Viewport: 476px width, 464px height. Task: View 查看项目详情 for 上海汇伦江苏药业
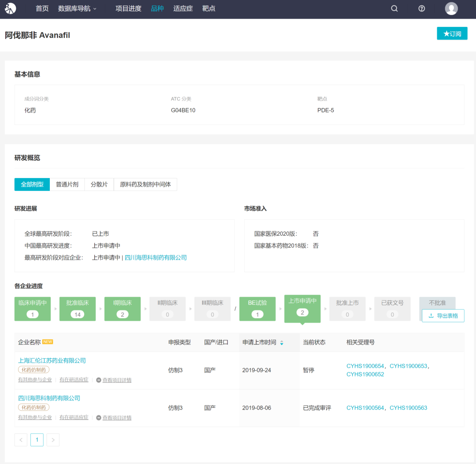coord(117,380)
